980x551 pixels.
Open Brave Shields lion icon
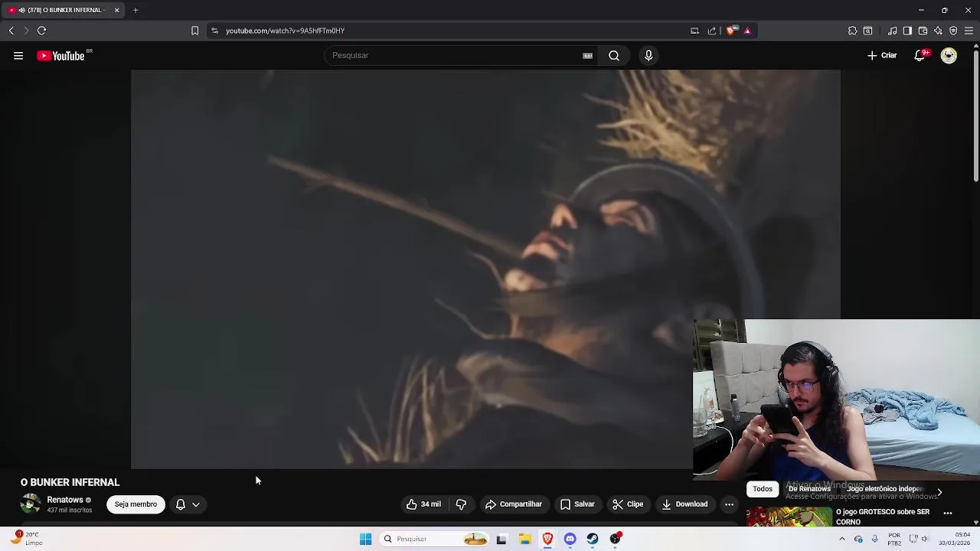pos(732,31)
